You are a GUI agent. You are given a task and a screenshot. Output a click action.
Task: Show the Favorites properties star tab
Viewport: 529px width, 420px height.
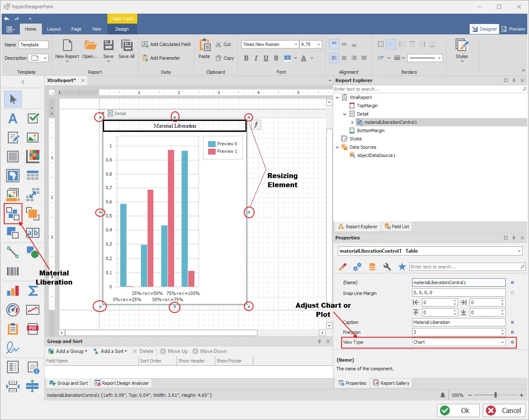[x=402, y=267]
